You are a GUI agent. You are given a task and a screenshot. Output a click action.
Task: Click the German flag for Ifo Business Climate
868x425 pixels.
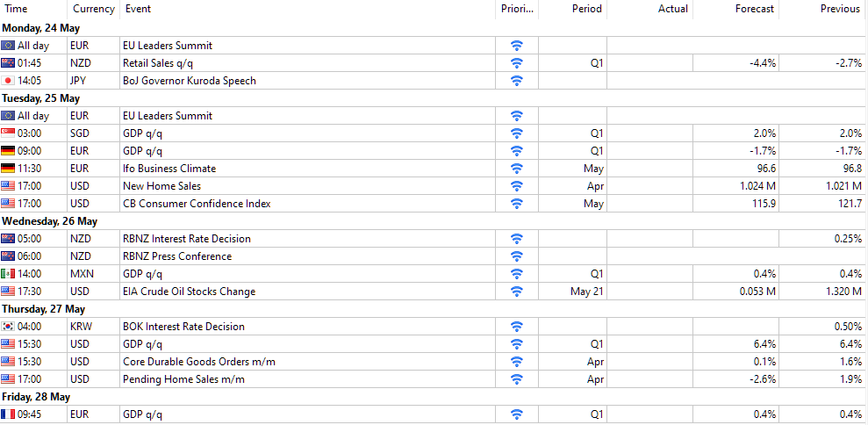[8, 169]
